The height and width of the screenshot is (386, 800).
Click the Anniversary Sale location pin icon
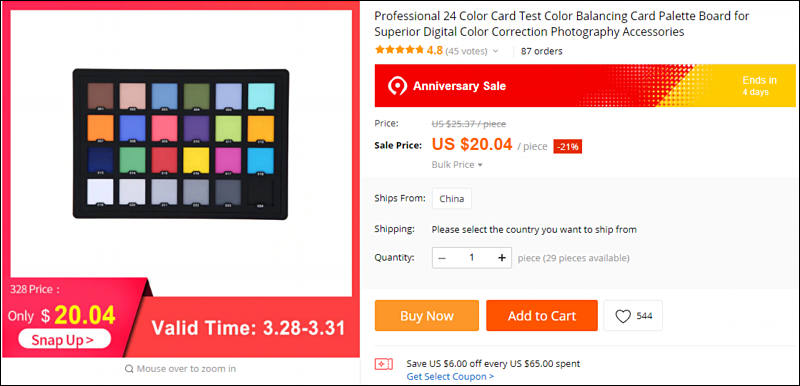click(x=397, y=86)
